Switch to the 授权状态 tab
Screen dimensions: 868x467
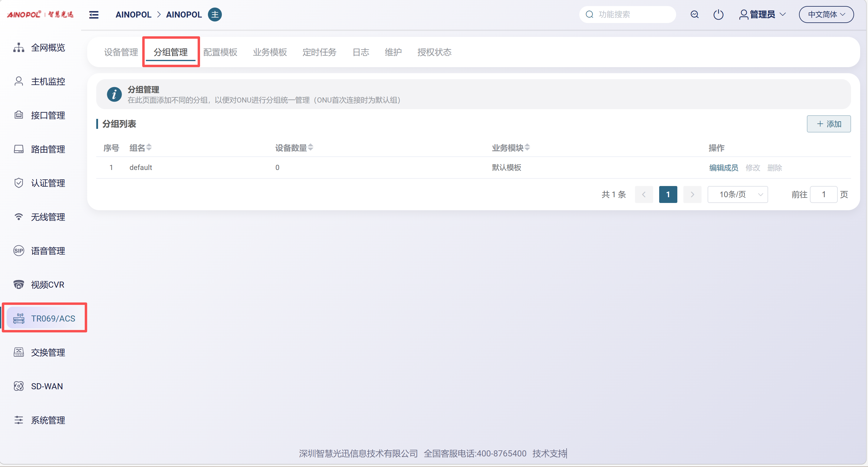(434, 52)
